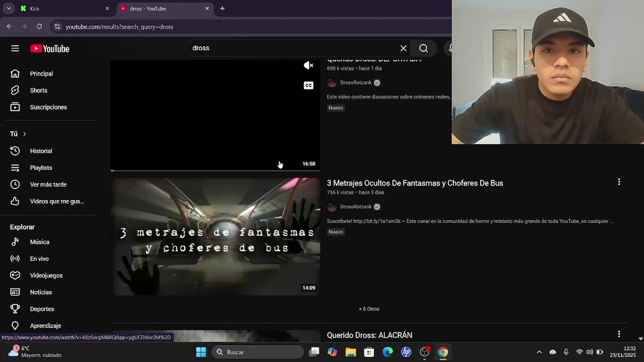
Task: Open the YouTube hamburger guide menu
Action: [x=15, y=48]
